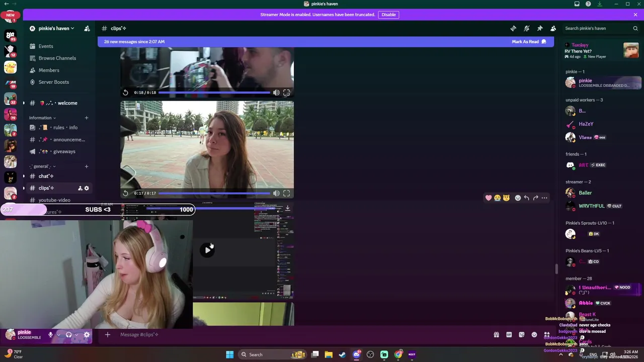The height and width of the screenshot is (362, 644).
Task: React with heart emoji on message
Action: click(488, 198)
